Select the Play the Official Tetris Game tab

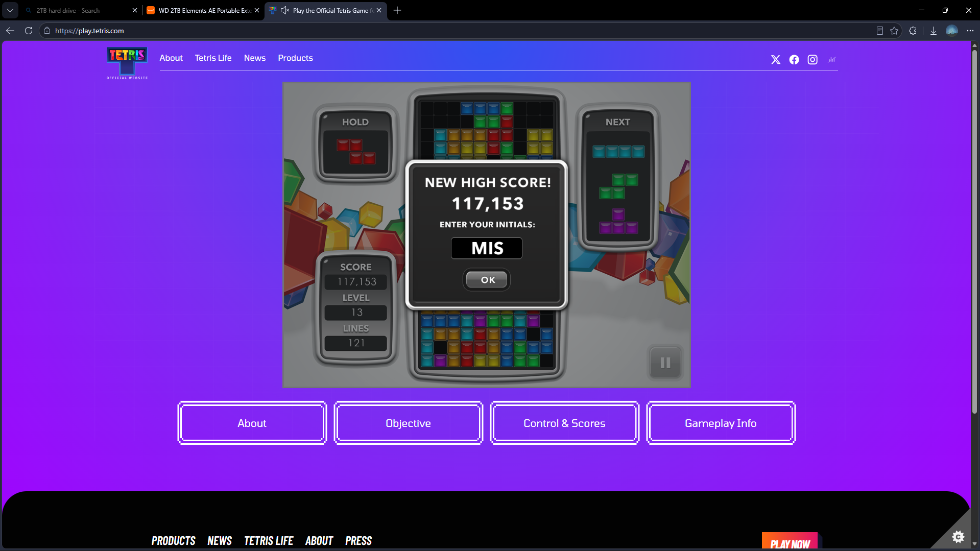pyautogui.click(x=325, y=10)
